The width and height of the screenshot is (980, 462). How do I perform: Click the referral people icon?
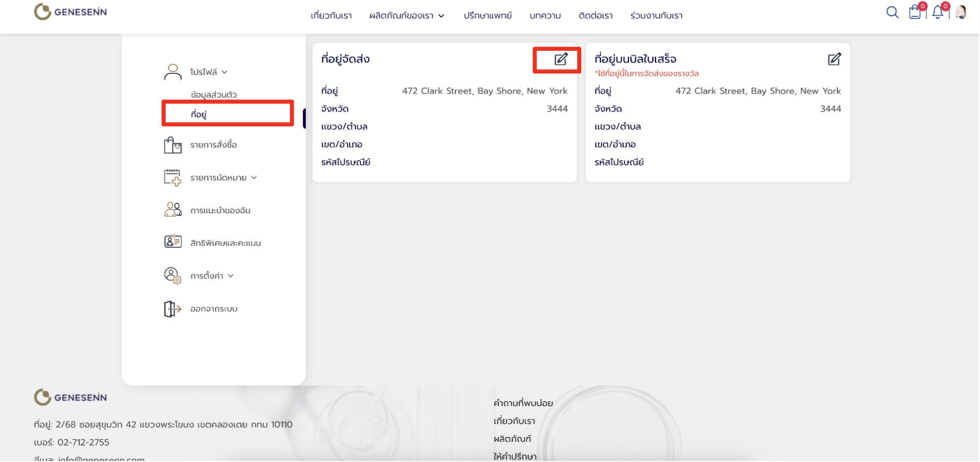pos(173,210)
